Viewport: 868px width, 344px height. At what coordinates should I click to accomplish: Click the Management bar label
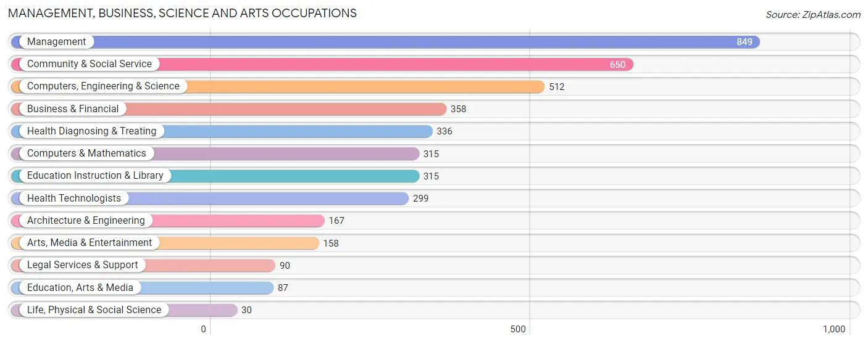(x=56, y=42)
